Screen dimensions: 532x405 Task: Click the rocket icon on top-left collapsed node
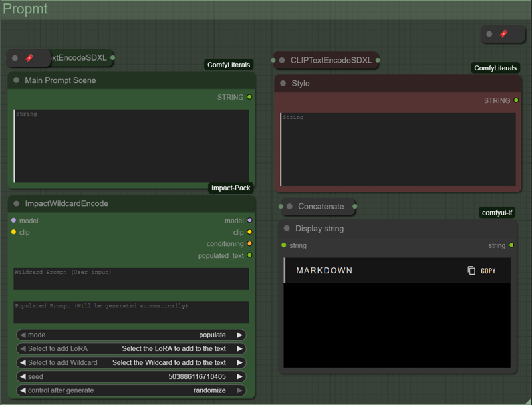point(29,58)
